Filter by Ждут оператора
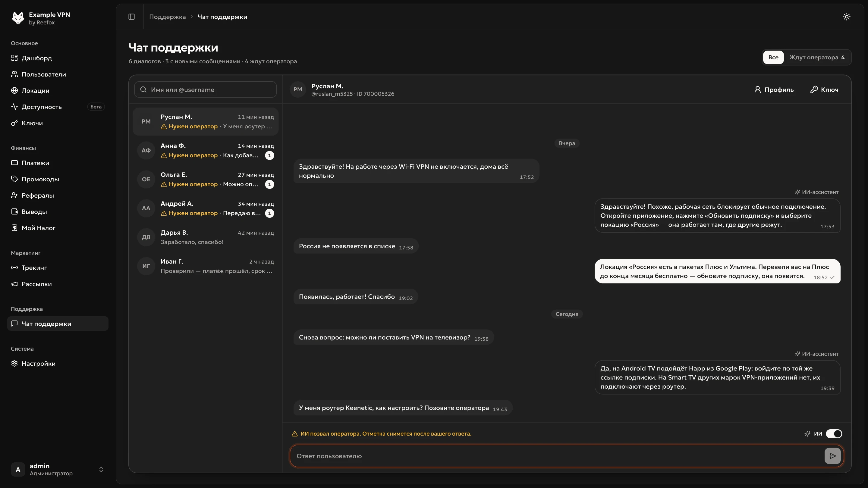 click(x=817, y=57)
